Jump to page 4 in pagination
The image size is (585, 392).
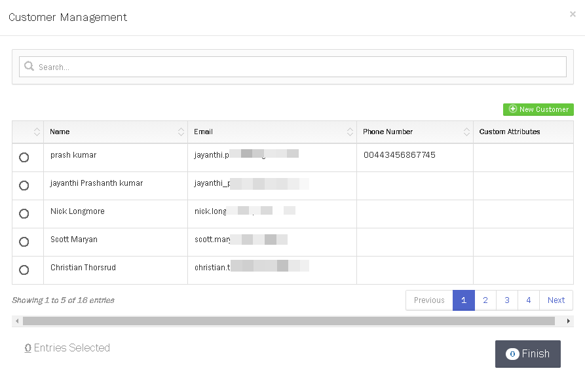[529, 300]
